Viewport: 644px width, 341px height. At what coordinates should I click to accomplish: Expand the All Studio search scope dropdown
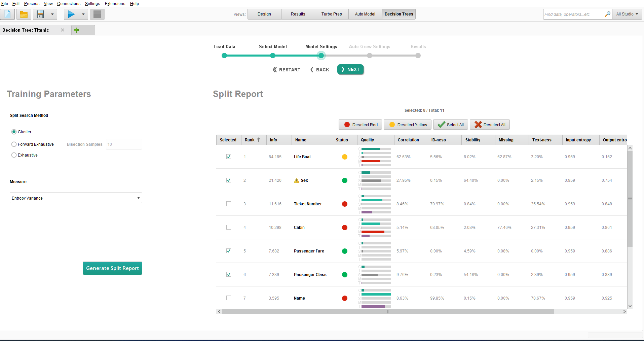pos(627,14)
